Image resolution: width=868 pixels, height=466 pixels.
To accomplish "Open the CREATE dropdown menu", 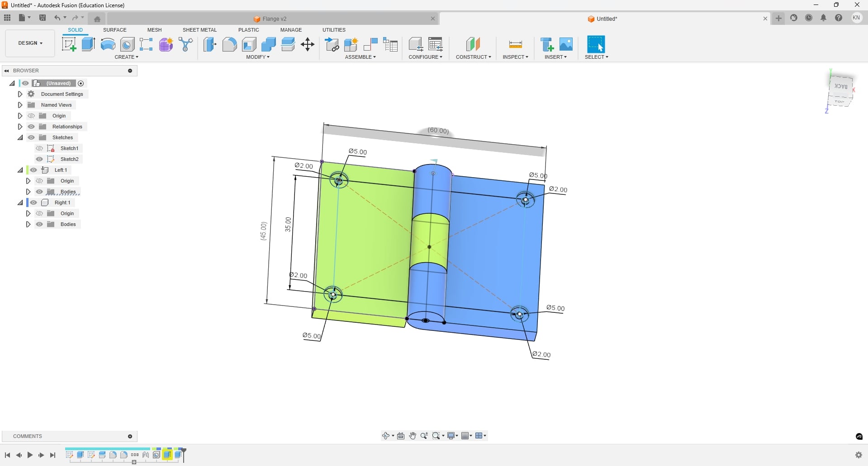I will coord(127,57).
